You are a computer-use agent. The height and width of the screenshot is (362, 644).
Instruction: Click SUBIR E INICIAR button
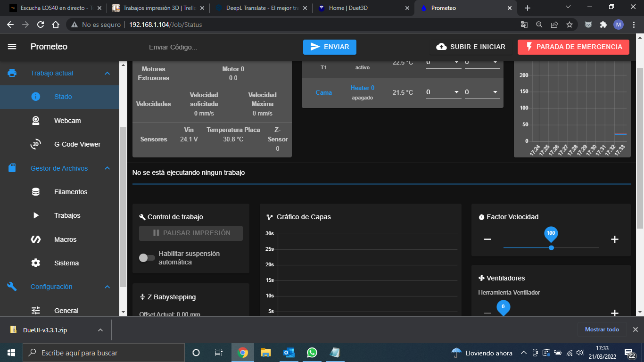click(x=471, y=47)
